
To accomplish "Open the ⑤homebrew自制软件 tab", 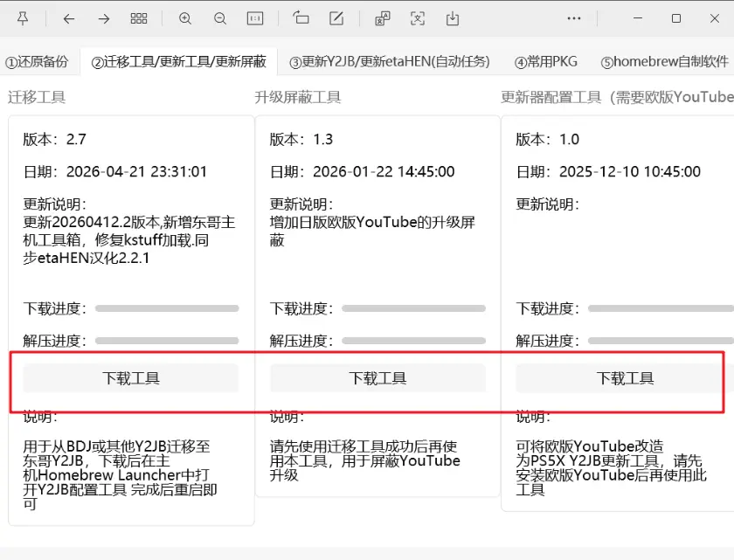I will pyautogui.click(x=665, y=62).
